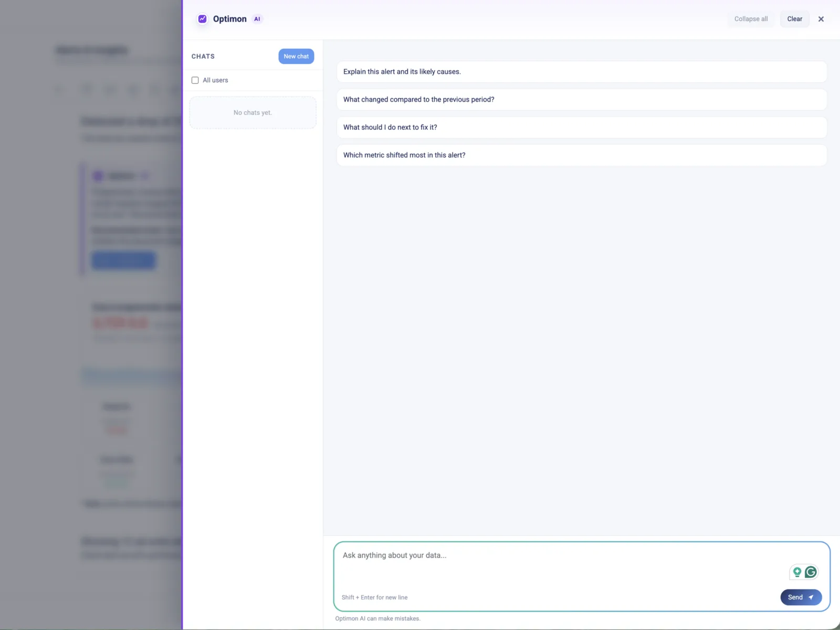This screenshot has width=840, height=630.
Task: Select 'What changed compared to the previous period?' suggestion
Action: pyautogui.click(x=582, y=100)
